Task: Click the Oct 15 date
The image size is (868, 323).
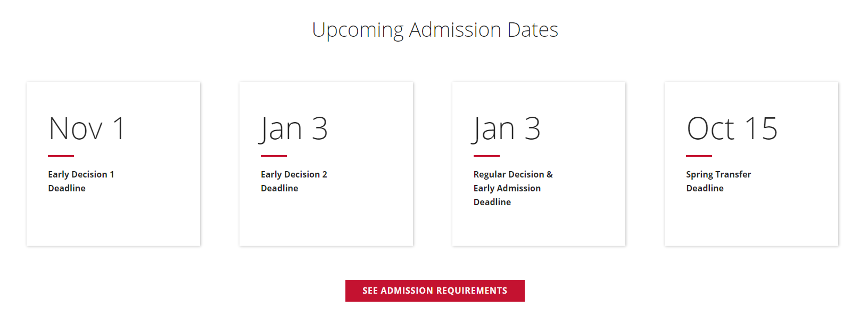Action: (732, 129)
